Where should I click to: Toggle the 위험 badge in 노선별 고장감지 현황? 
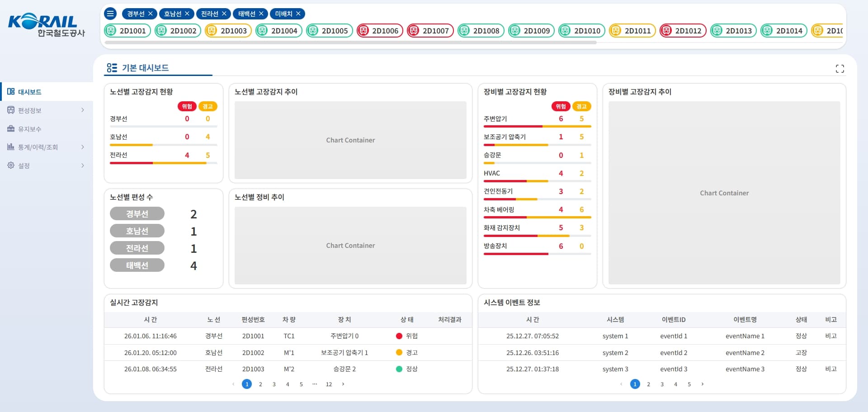187,107
